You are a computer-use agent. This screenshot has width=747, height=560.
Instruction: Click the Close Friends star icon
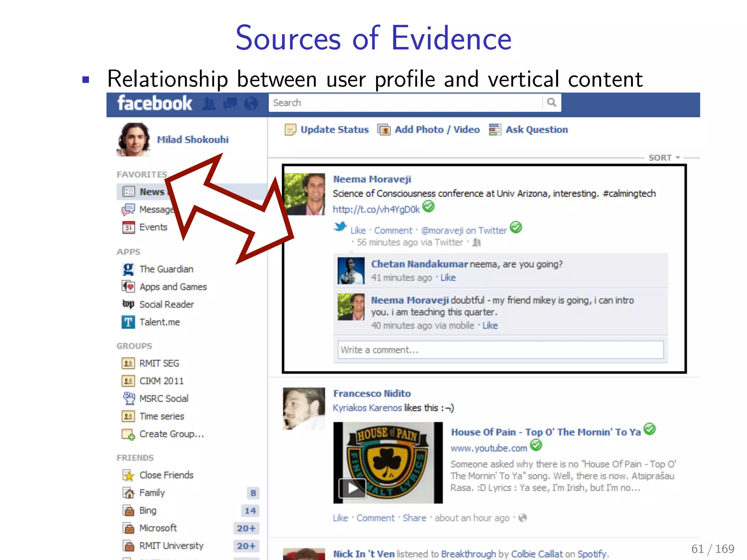pyautogui.click(x=128, y=475)
